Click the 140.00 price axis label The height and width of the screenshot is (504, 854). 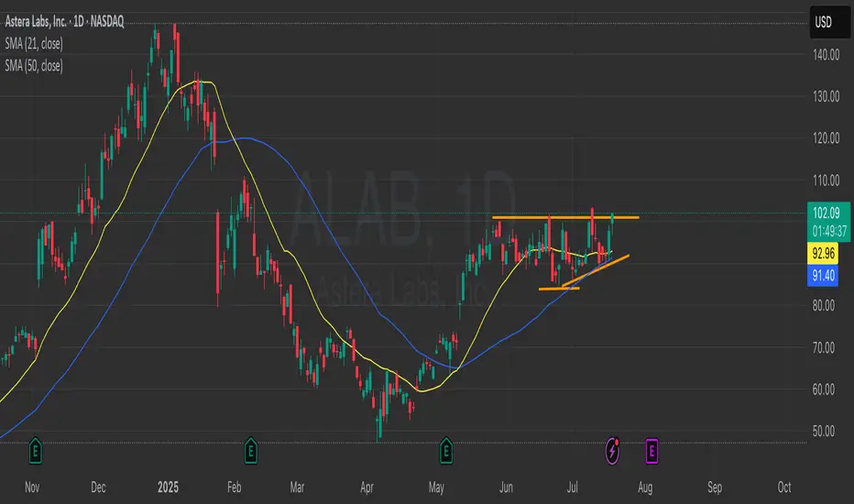[826, 54]
